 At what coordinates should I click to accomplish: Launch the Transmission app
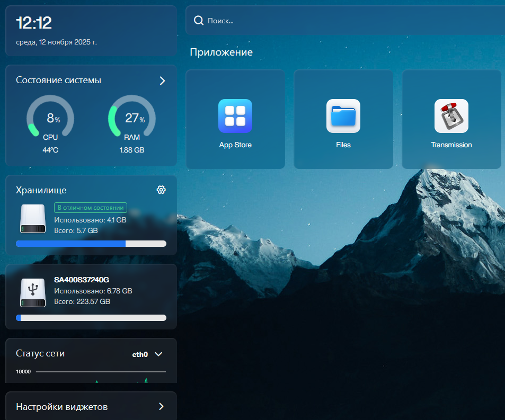coord(451,119)
